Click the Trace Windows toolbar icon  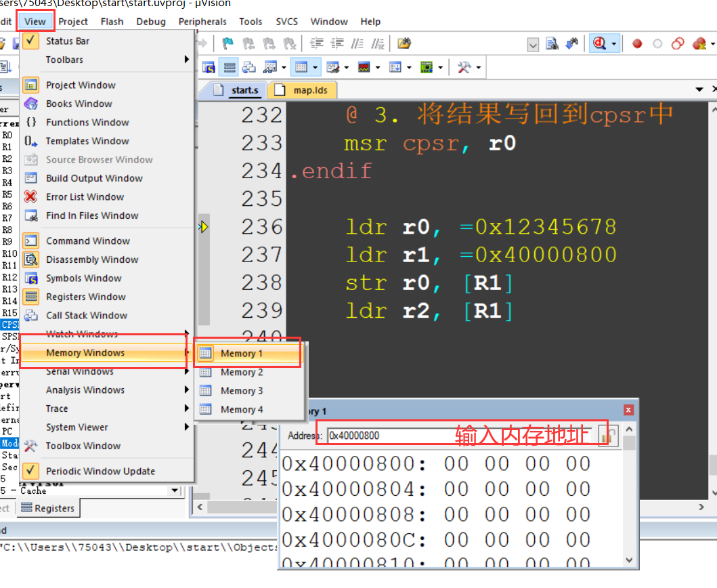[x=395, y=68]
